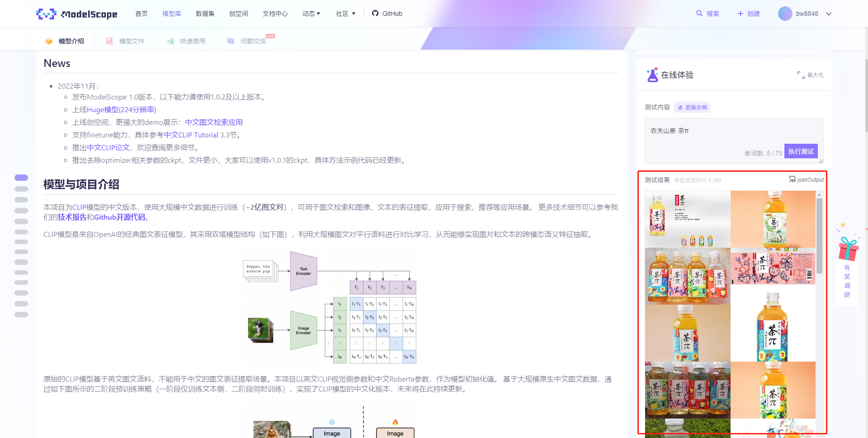
Task: Click the GitHub text link
Action: click(392, 14)
